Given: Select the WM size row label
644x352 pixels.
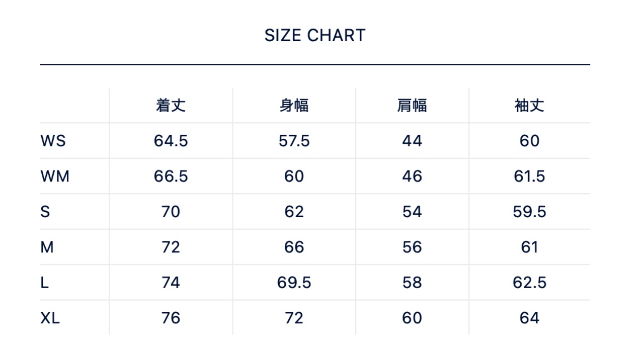Looking at the screenshot, I should click(55, 177).
